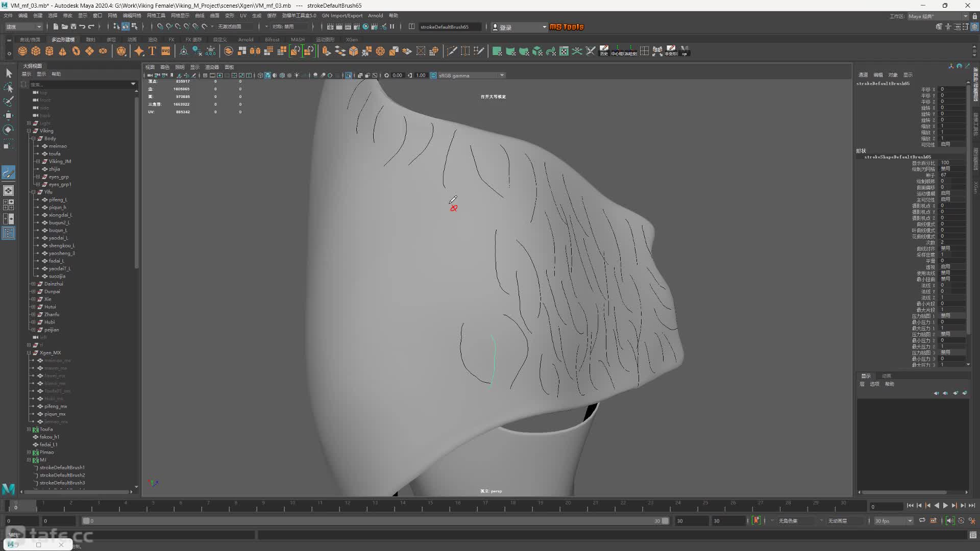This screenshot has height=551, width=980.
Task: Expand the Dainzhui group
Action: tap(34, 284)
